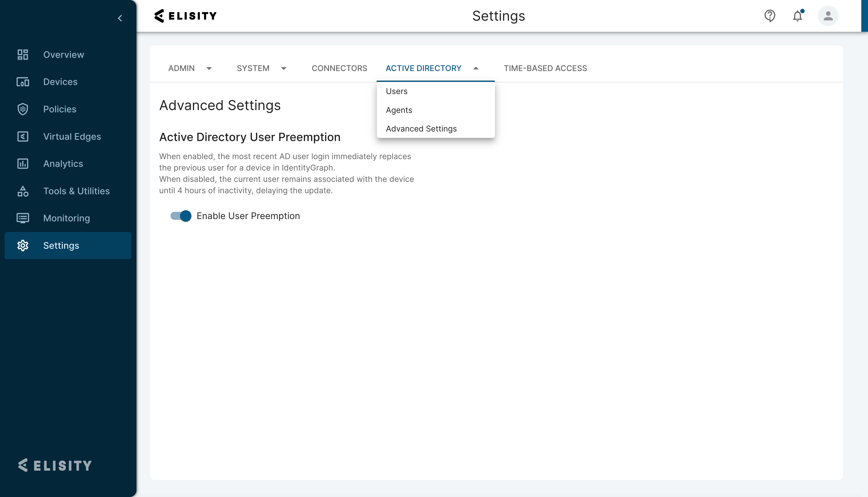Viewport: 868px width, 497px height.
Task: Select the Devices icon in sidebar
Action: pyautogui.click(x=23, y=82)
